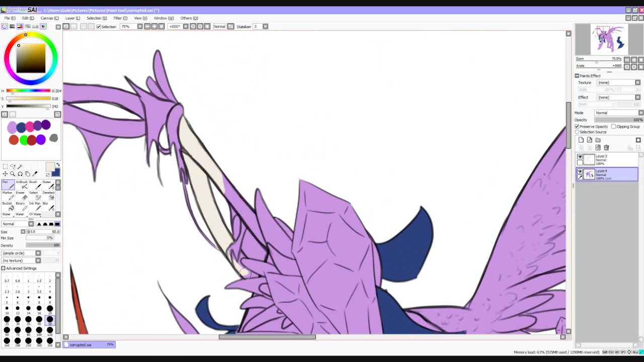Select the Pen tool
644x362 pixels.
8,185
